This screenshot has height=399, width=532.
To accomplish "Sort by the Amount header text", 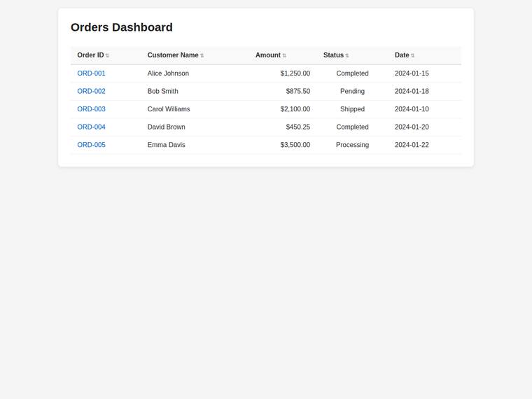I will (268, 55).
